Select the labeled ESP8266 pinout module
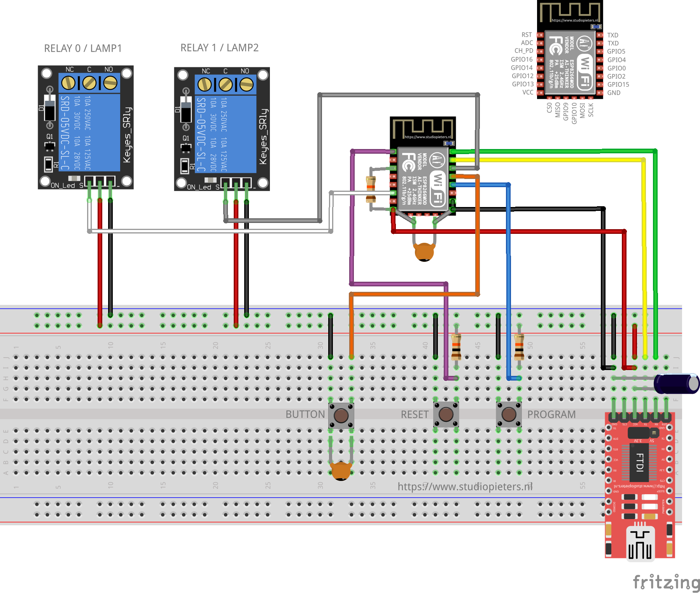This screenshot has height=593, width=700. click(x=570, y=49)
